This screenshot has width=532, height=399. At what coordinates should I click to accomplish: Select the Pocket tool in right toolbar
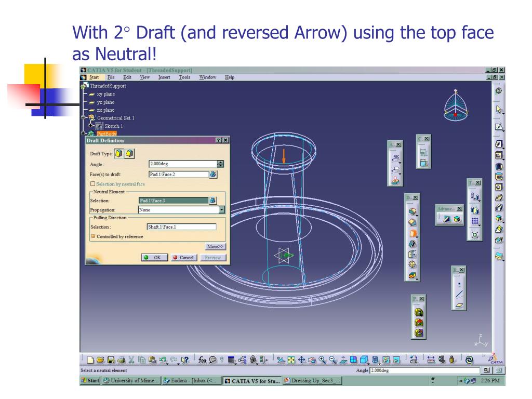(498, 155)
